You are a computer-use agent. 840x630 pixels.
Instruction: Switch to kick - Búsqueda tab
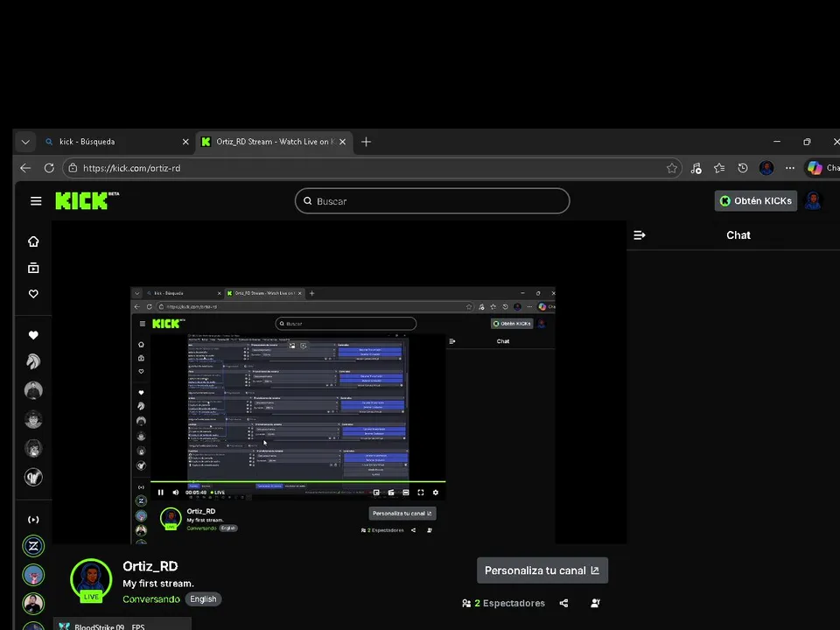tap(116, 142)
